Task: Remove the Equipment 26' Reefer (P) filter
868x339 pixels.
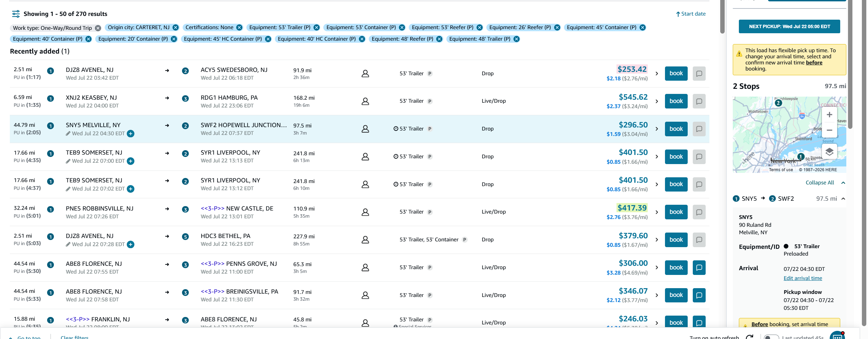Action: click(557, 27)
